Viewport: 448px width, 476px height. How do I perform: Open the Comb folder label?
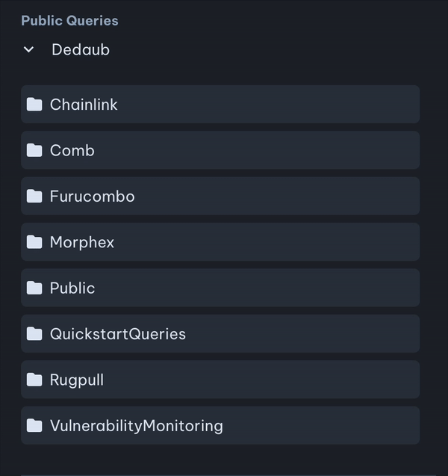[x=72, y=150]
